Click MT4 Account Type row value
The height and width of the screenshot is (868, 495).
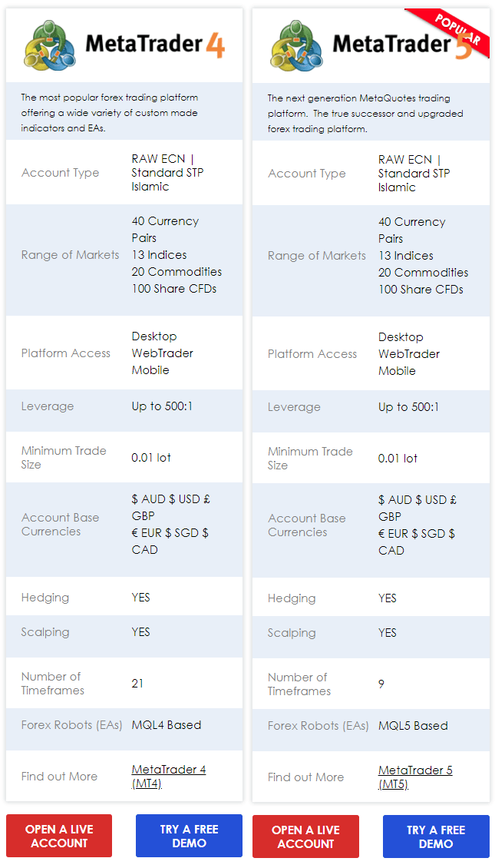(x=167, y=173)
